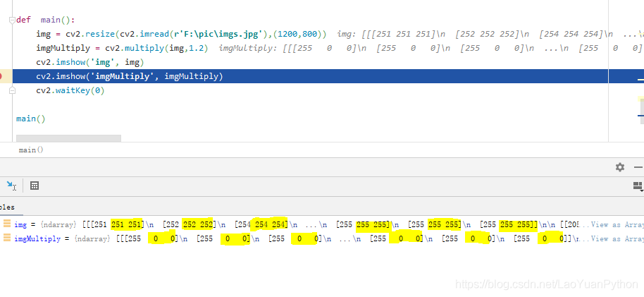
Task: Open the layout dropdown arrow in debug toolbar
Action: tap(642, 191)
